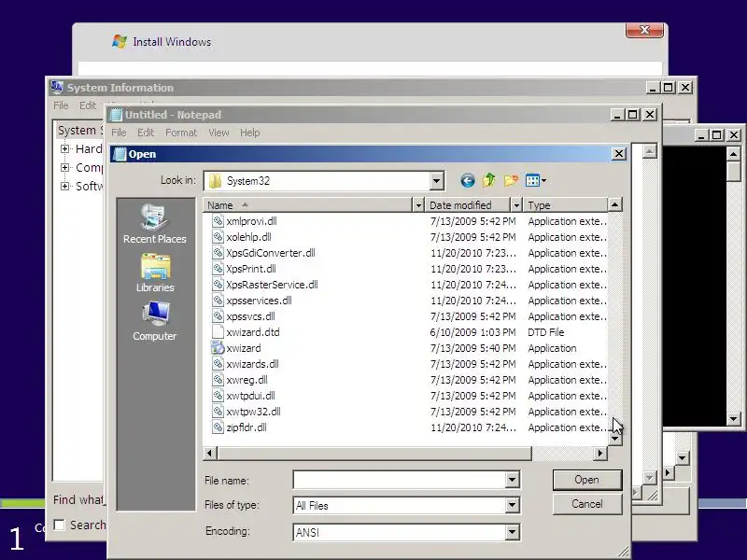Click the Application type of xwizard

pos(552,348)
